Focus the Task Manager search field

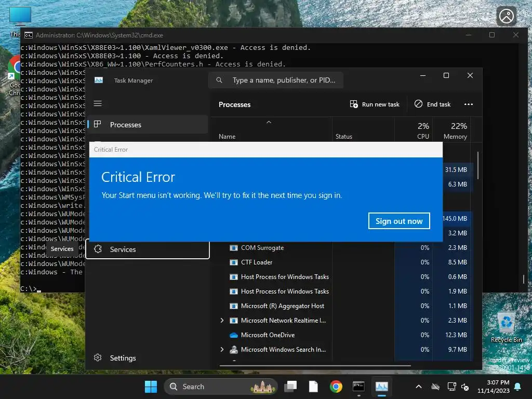[276, 80]
